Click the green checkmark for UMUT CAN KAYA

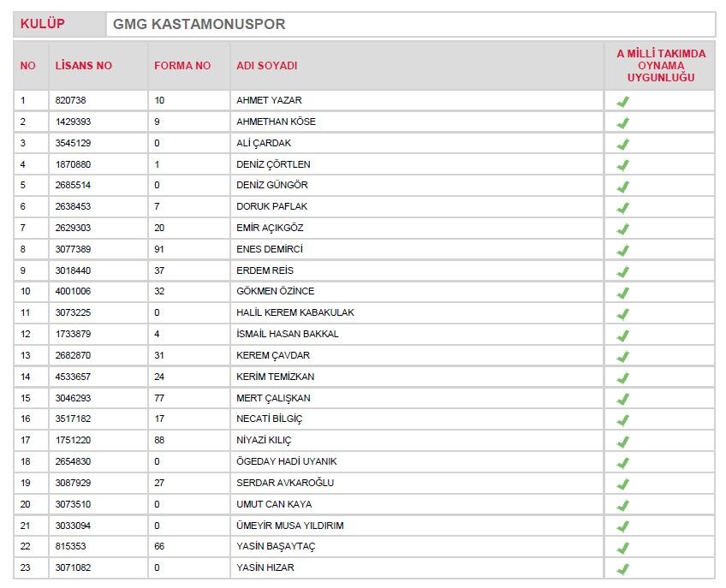(x=622, y=505)
